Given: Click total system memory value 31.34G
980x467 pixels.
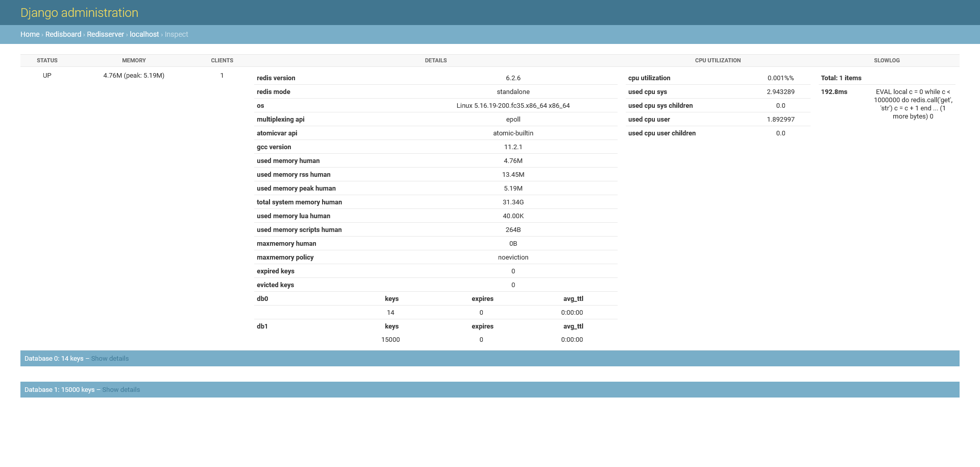Looking at the screenshot, I should click(513, 202).
